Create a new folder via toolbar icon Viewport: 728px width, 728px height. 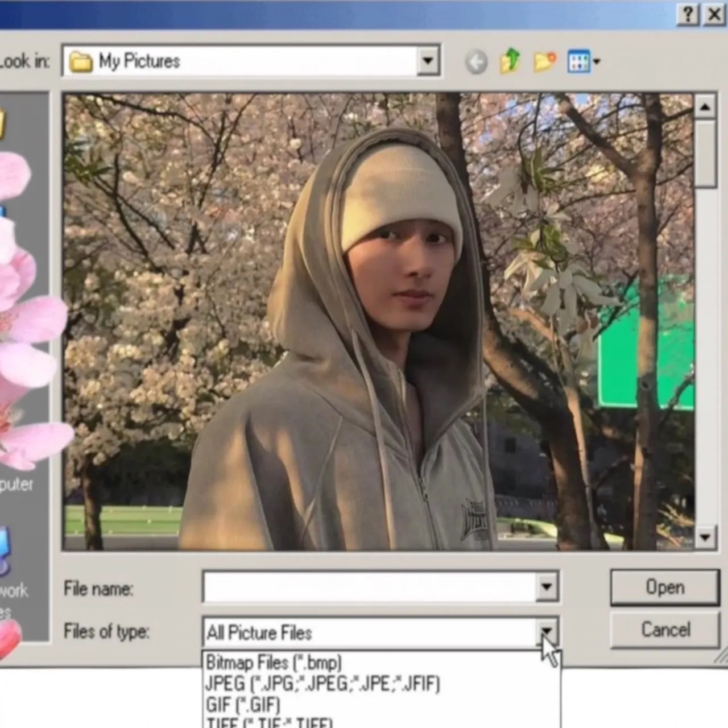coord(544,61)
